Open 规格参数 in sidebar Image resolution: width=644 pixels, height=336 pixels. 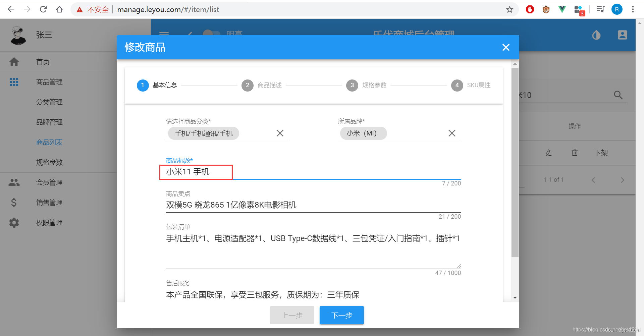(x=49, y=162)
